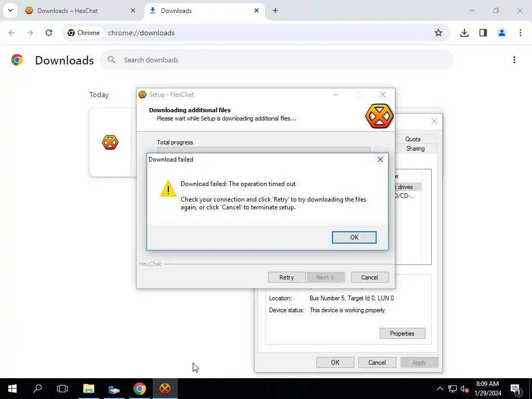Click the Search downloads field

click(x=277, y=60)
